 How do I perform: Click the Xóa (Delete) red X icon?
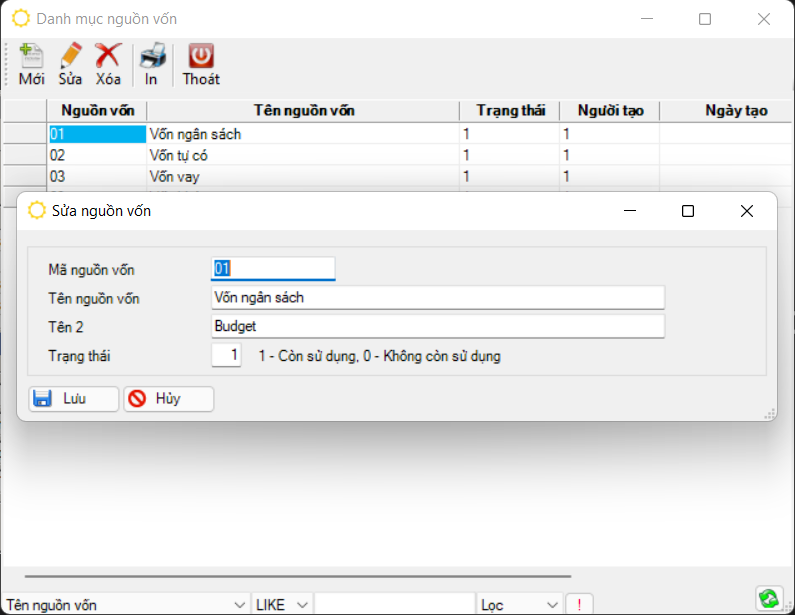(108, 56)
